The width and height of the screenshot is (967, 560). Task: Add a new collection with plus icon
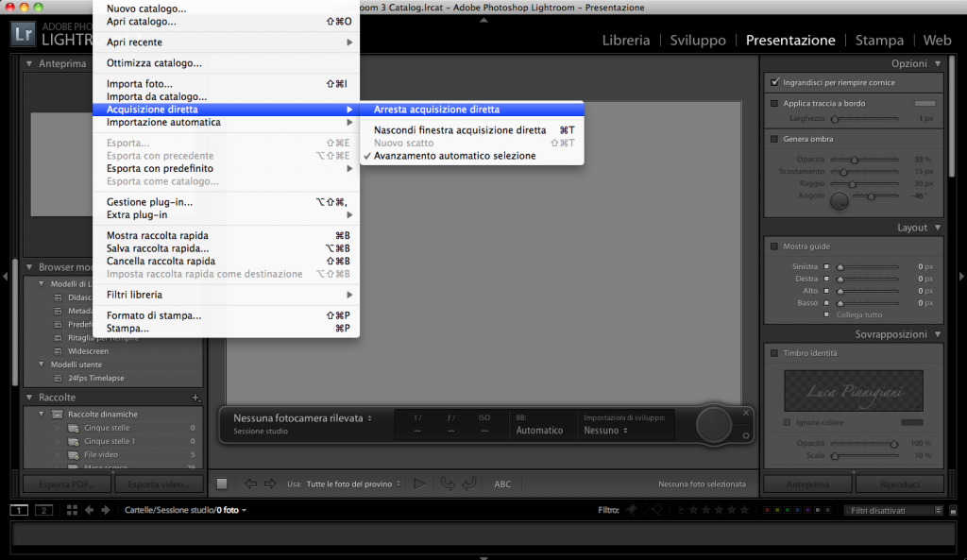coord(195,398)
